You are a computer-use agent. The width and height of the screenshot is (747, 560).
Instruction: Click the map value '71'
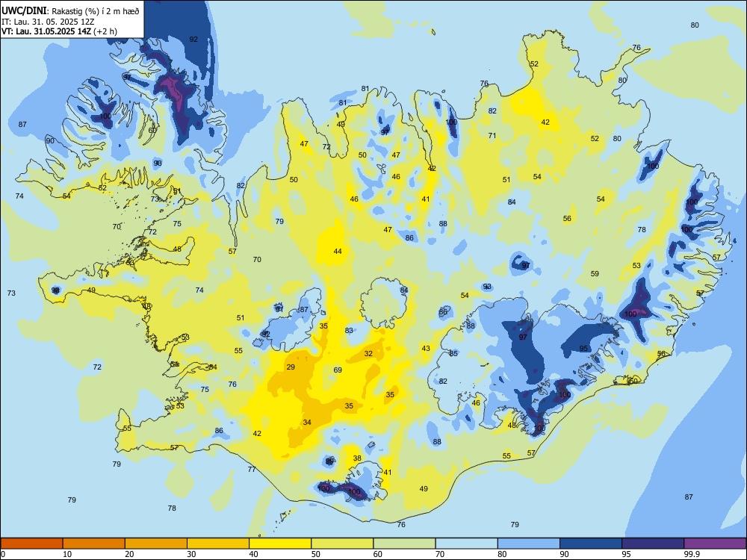[x=492, y=136]
